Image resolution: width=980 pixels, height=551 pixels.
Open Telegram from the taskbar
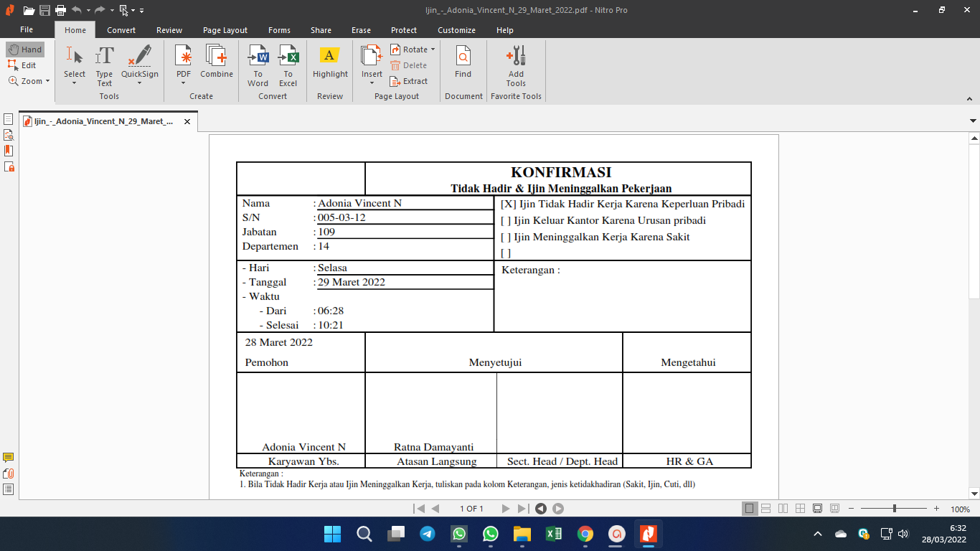[428, 534]
